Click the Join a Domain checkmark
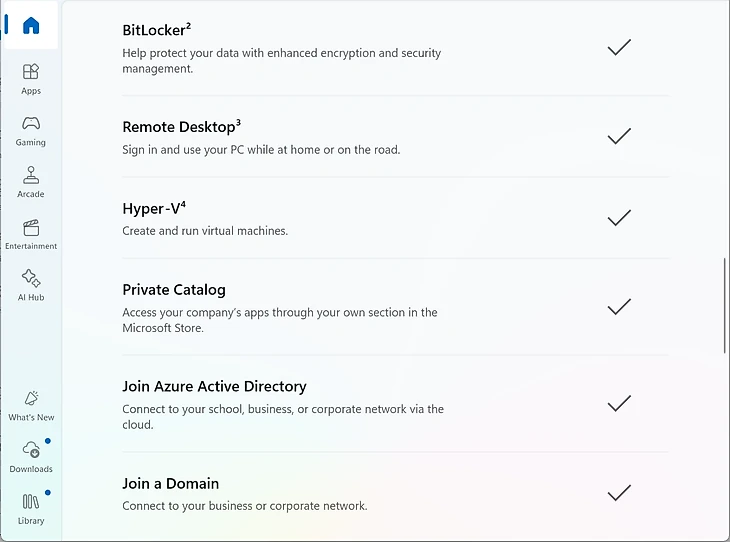The width and height of the screenshot is (730, 542). (619, 492)
